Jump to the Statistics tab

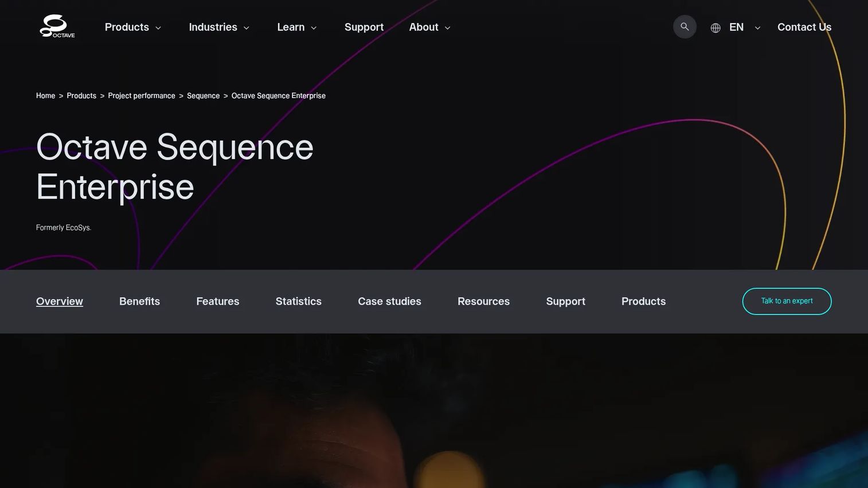click(299, 301)
